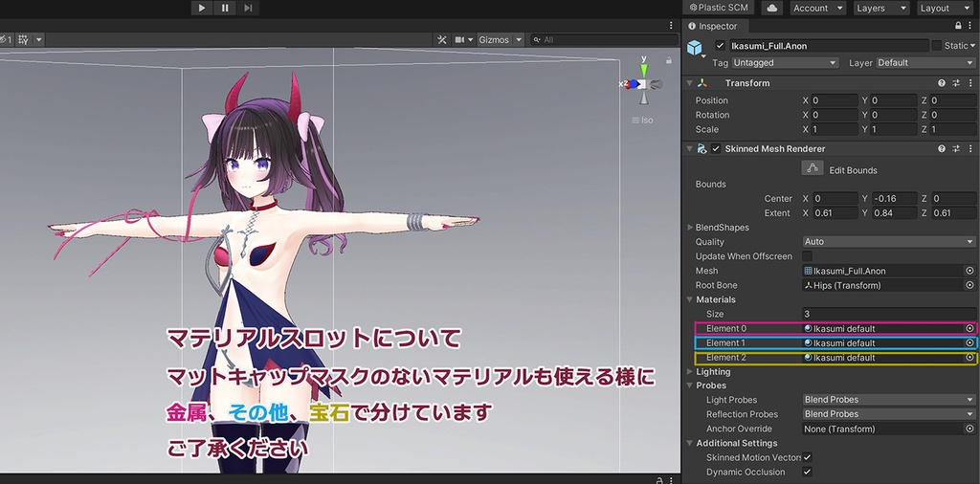Open Skinned Mesh Renderer preset icon

(956, 148)
